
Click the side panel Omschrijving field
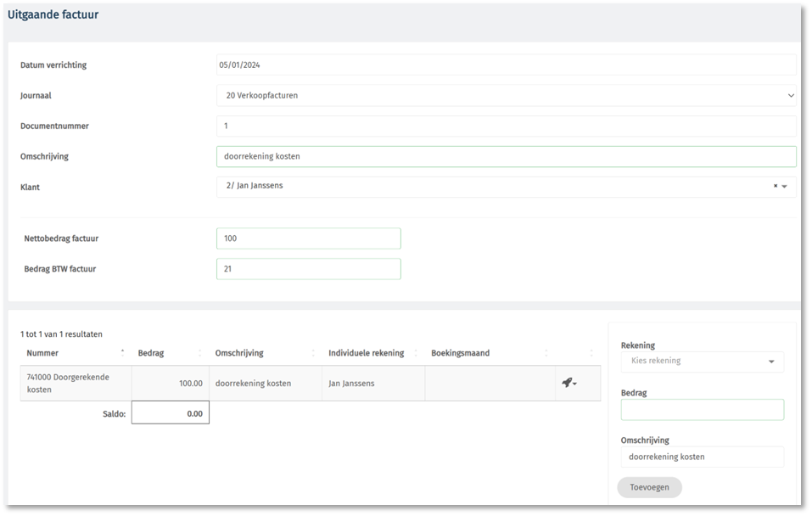pos(703,457)
